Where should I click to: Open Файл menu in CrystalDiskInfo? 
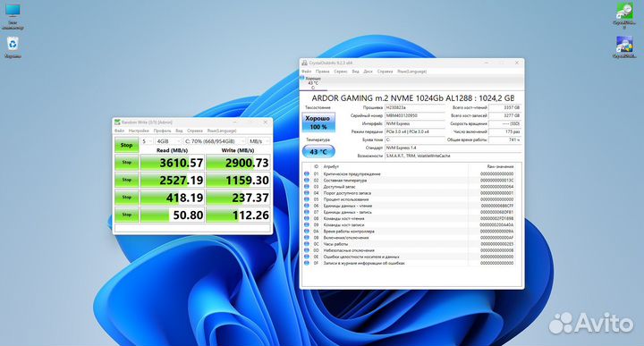click(307, 72)
